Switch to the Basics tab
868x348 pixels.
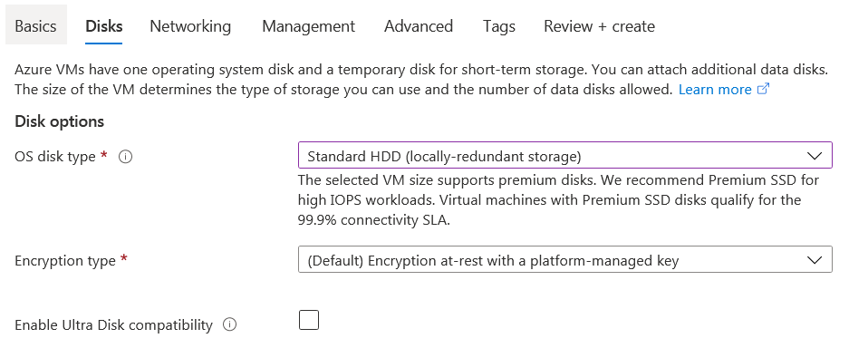(x=36, y=26)
